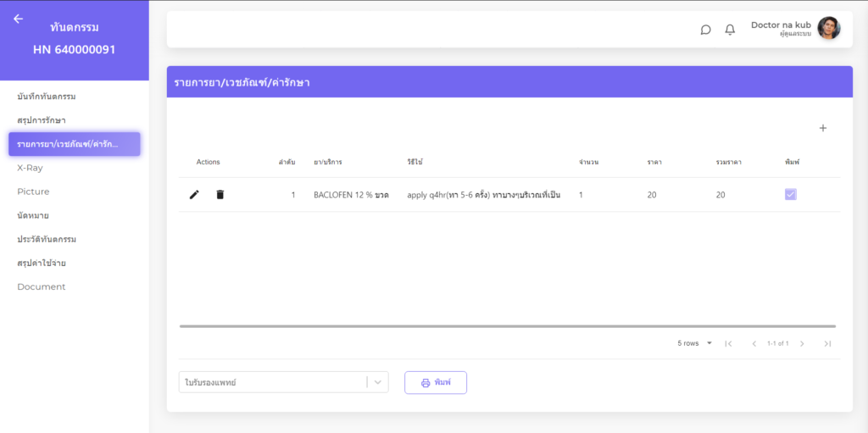
Task: Open Doctor na kub profile avatar
Action: tap(828, 29)
